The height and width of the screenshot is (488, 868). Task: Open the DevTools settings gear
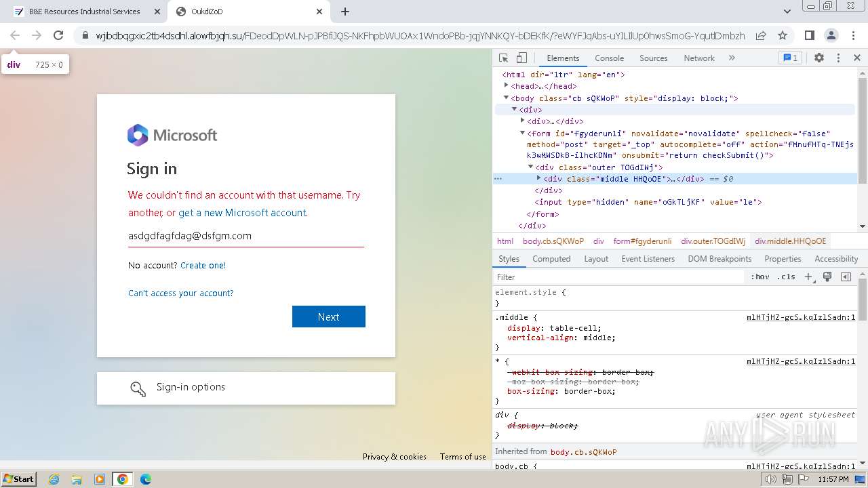point(819,58)
